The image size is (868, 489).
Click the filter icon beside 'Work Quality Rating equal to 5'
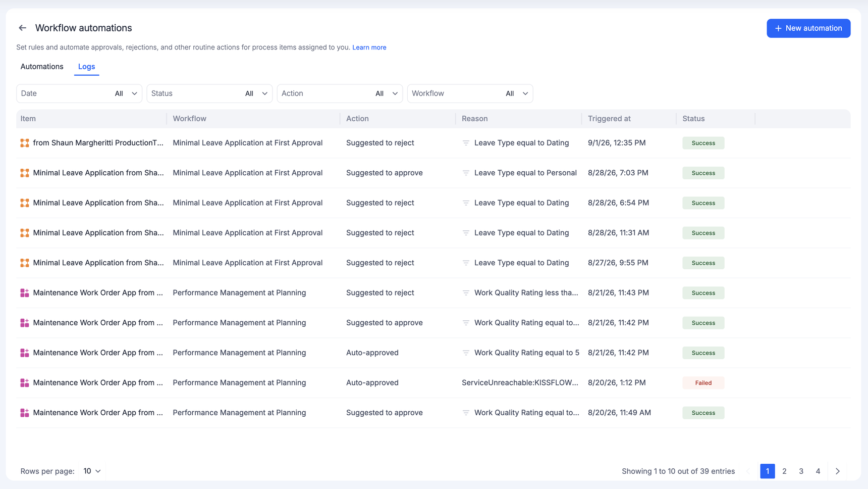466,353
